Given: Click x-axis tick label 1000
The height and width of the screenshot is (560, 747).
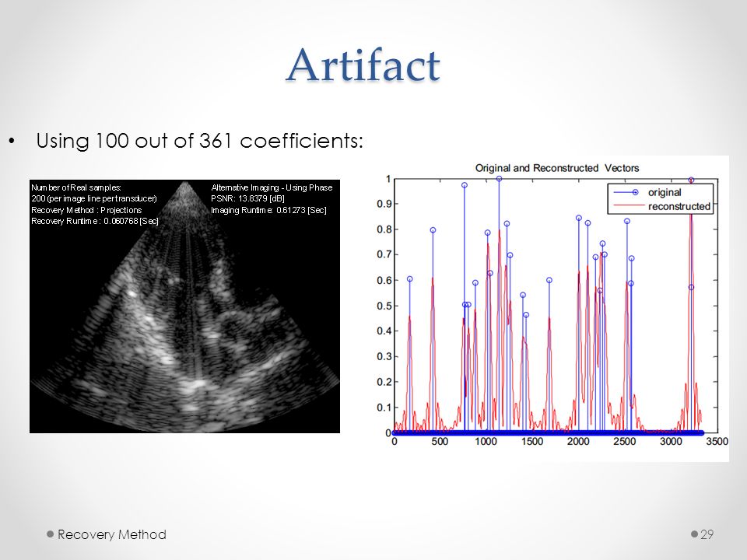Looking at the screenshot, I should pyautogui.click(x=486, y=442).
